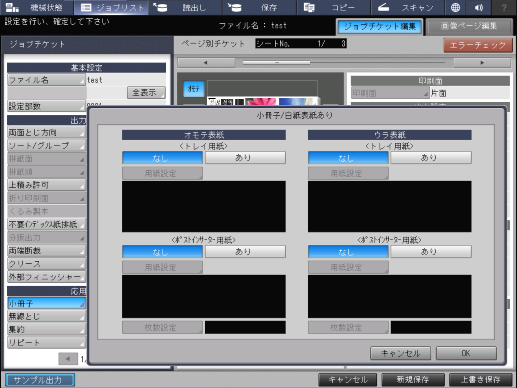This screenshot has height=388, width=517.
Task: Click キャンセル in the booklet dialog
Action: (x=400, y=353)
